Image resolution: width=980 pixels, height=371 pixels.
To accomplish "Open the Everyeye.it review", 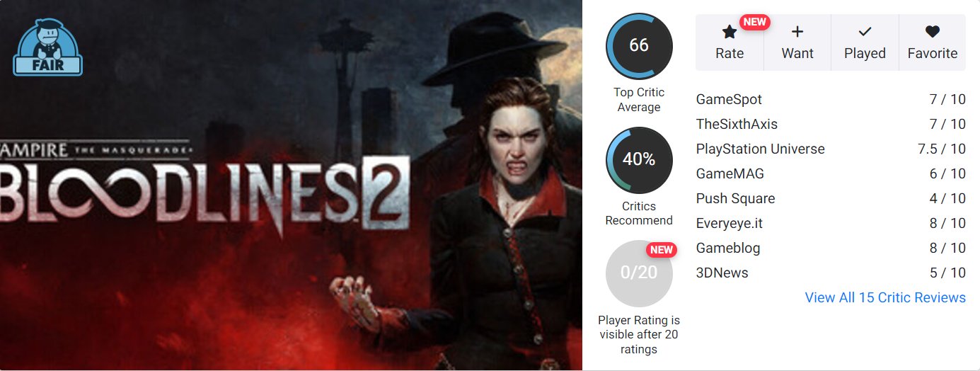I will coord(831,224).
